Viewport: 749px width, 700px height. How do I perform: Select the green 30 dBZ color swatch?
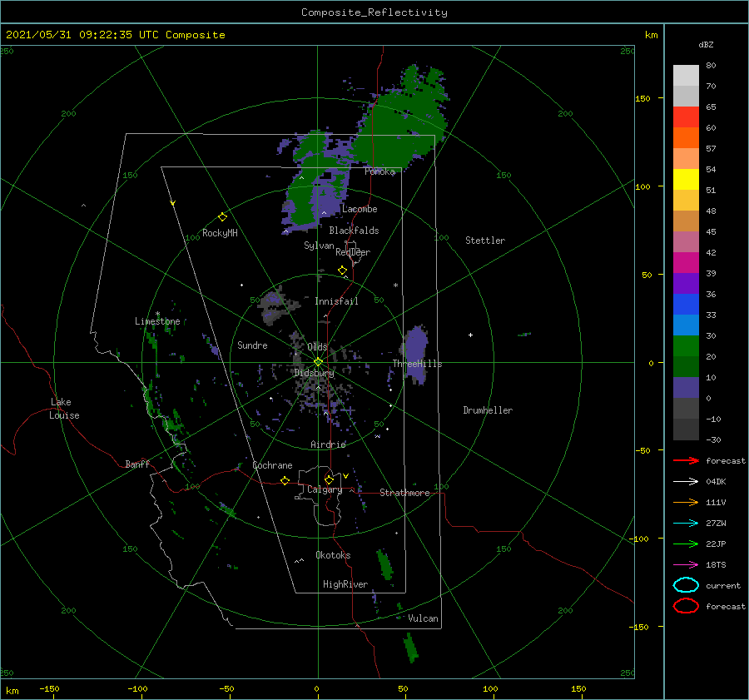(686, 345)
